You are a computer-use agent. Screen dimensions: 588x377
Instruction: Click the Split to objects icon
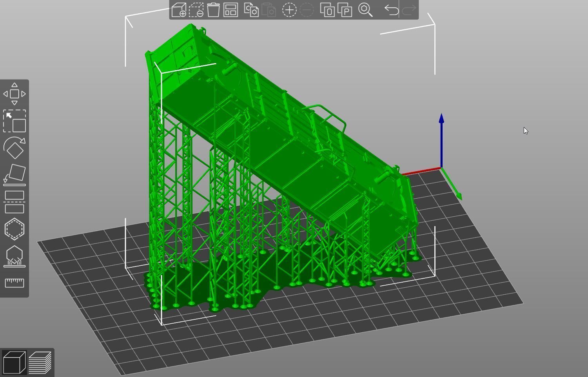point(327,10)
